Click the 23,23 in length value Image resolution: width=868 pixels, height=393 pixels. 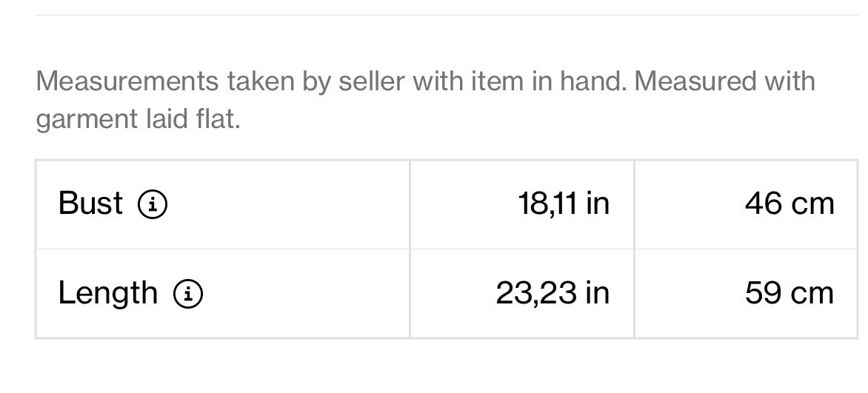[552, 293]
